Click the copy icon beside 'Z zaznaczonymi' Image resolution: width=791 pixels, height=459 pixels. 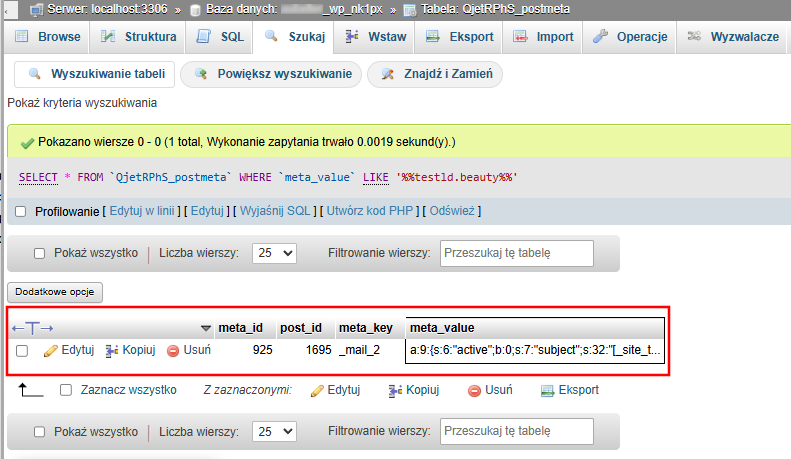pyautogui.click(x=395, y=391)
